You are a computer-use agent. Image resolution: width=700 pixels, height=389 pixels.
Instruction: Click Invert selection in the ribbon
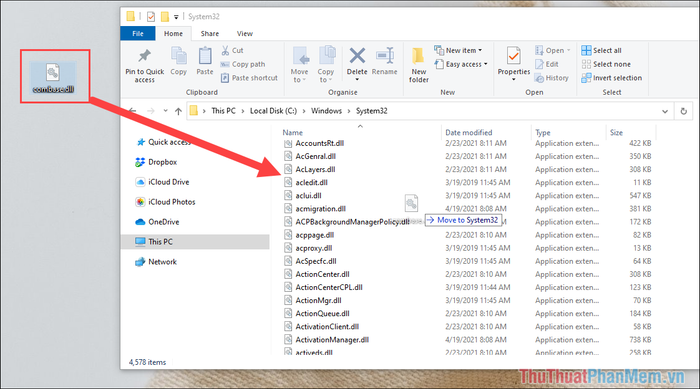coord(612,78)
